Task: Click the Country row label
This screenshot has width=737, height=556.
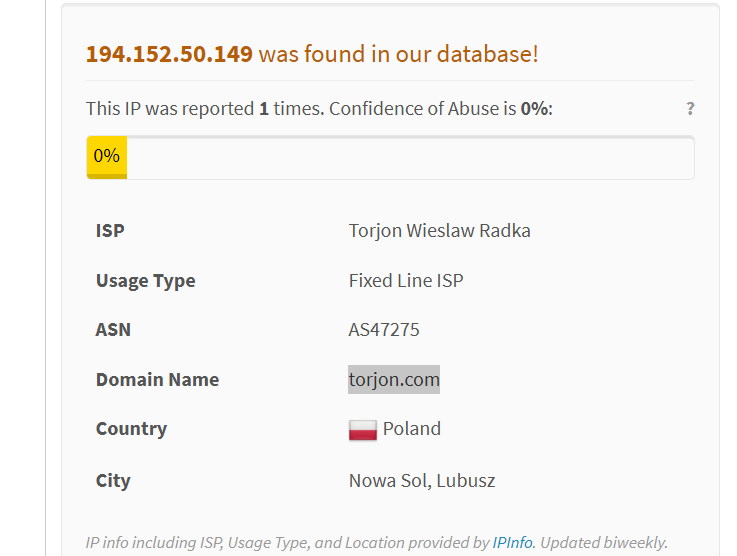Action: [x=131, y=429]
